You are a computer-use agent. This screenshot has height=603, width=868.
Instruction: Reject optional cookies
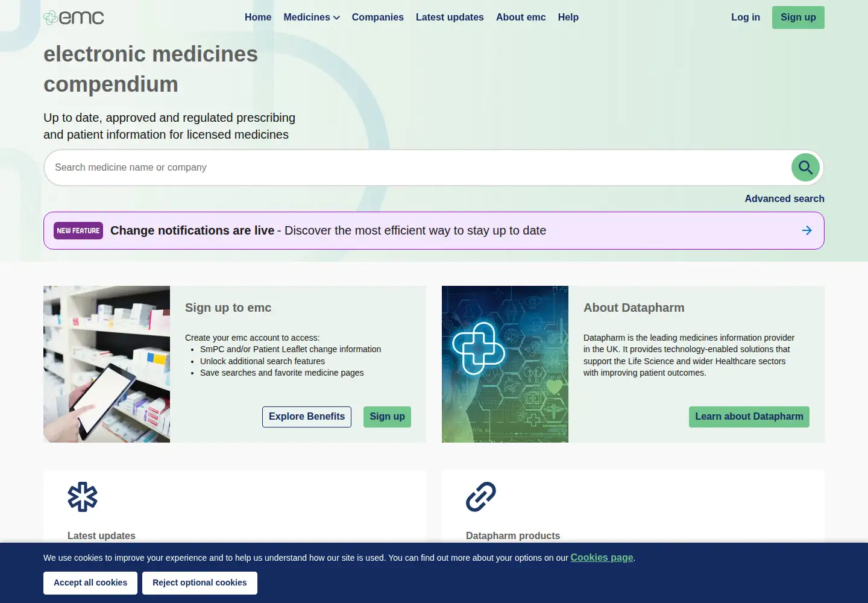tap(200, 583)
